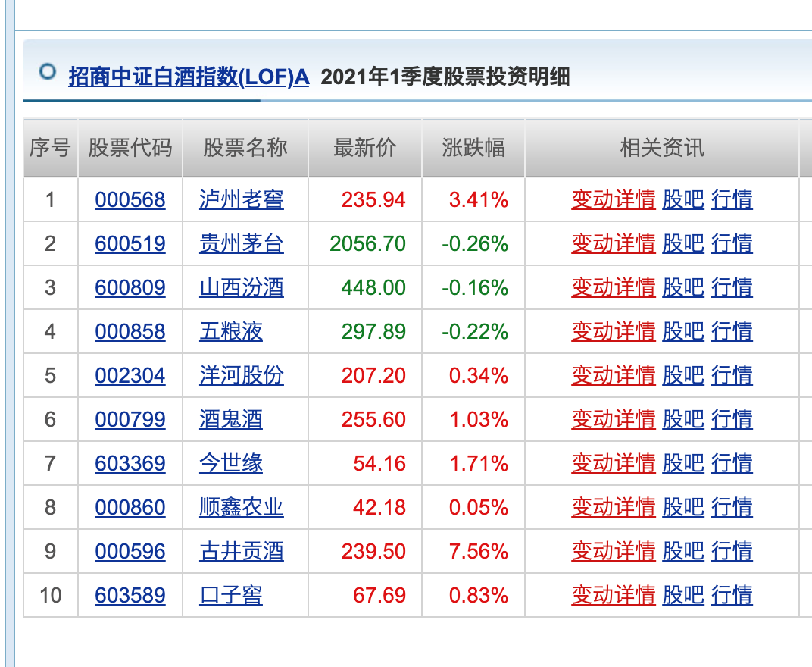Open stock code 600809 link
This screenshot has width=812, height=667.
(x=130, y=287)
